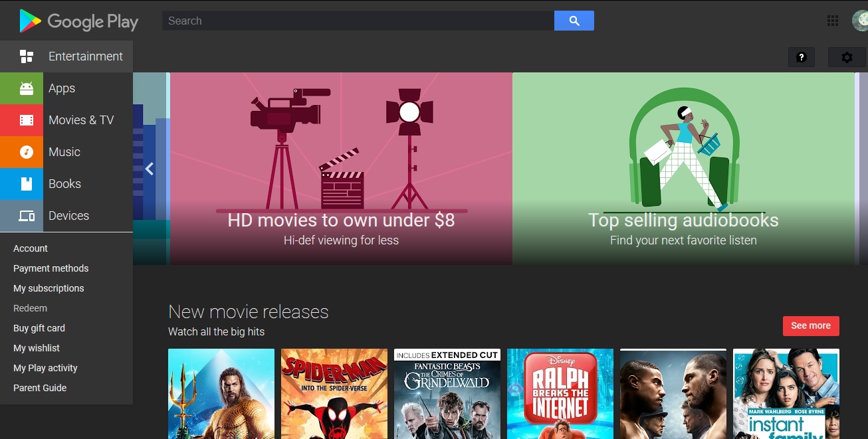Screen dimensions: 868x439
Task: Open the HD movies to own banner
Action: point(341,169)
